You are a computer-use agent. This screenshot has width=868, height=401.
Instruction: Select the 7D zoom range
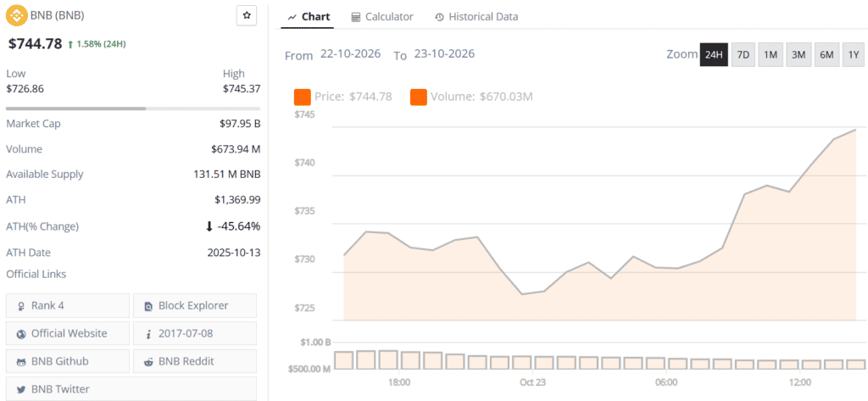pyautogui.click(x=743, y=55)
